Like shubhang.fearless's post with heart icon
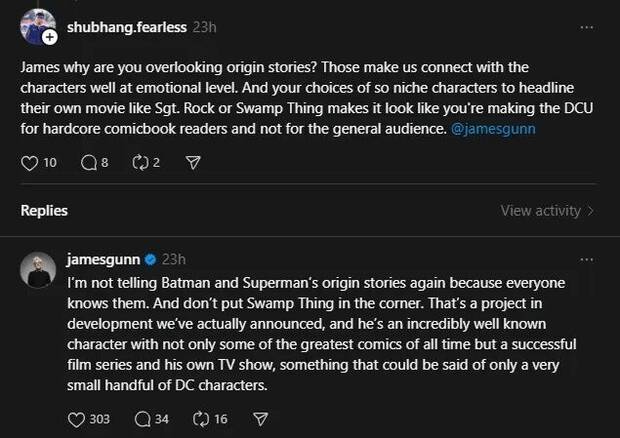Screen dimensions: 620x438 [x=30, y=162]
